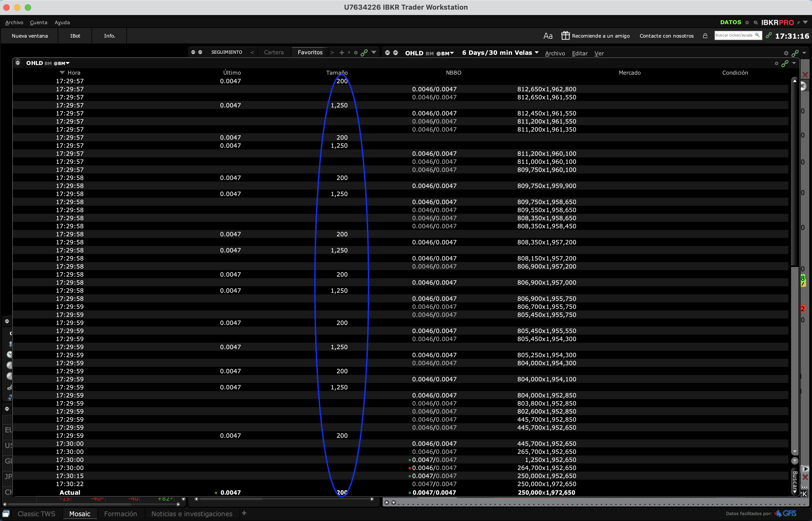Click the scroll down arrow of Time & Sales
The width and height of the screenshot is (812, 521).
795,452
